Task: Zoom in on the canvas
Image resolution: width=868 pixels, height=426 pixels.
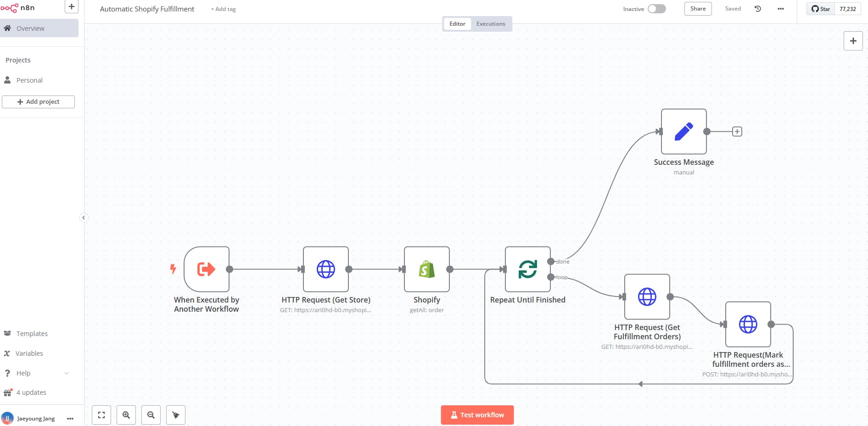Action: (126, 415)
